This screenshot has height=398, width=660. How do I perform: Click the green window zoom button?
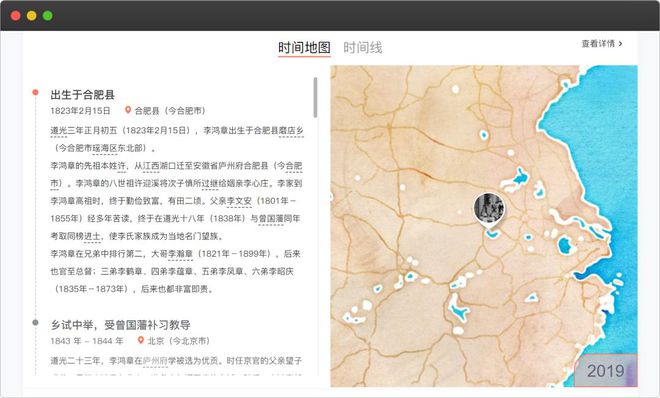48,16
